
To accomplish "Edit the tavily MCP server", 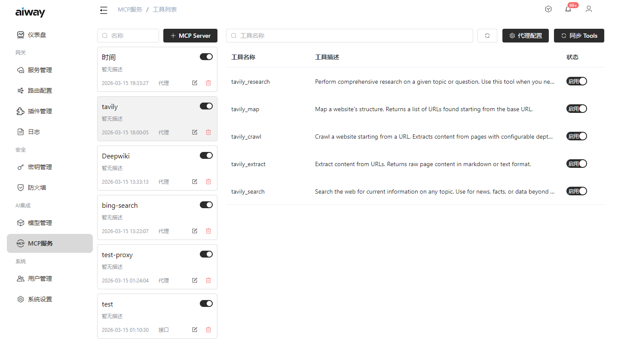I will [195, 132].
